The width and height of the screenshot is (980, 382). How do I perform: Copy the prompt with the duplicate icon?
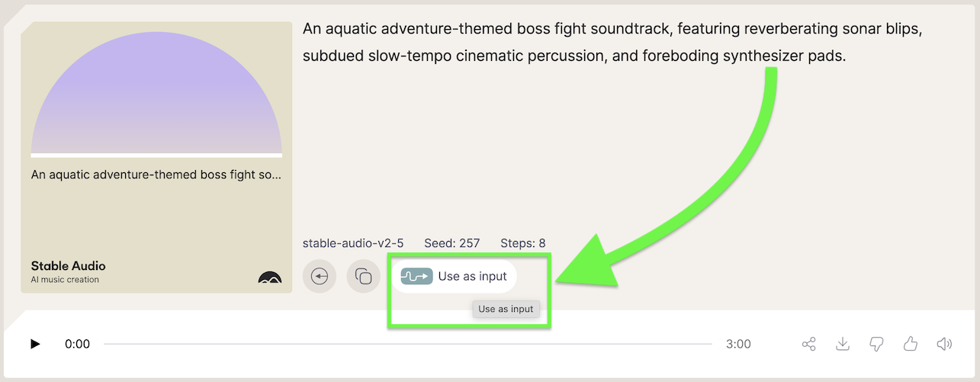pyautogui.click(x=364, y=276)
